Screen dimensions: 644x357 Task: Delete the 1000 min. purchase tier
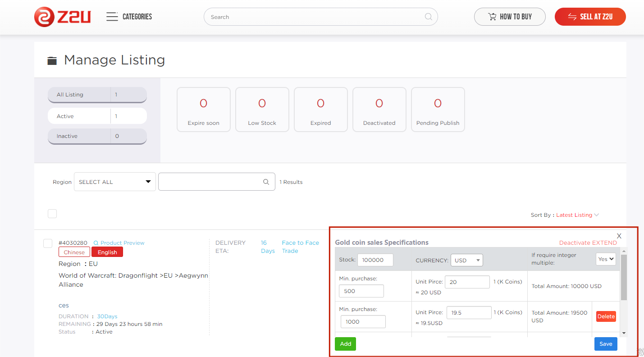(606, 316)
